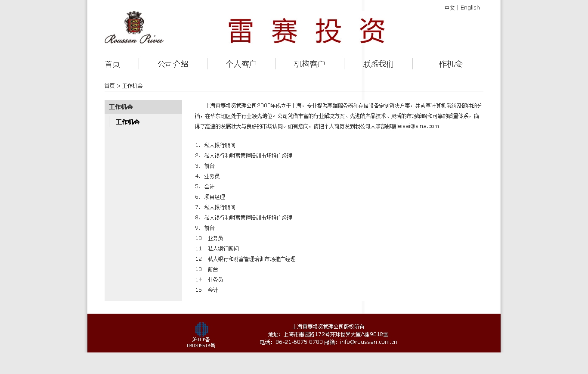Click the 首页 breadcrumb link
The image size is (588, 374).
click(x=109, y=86)
